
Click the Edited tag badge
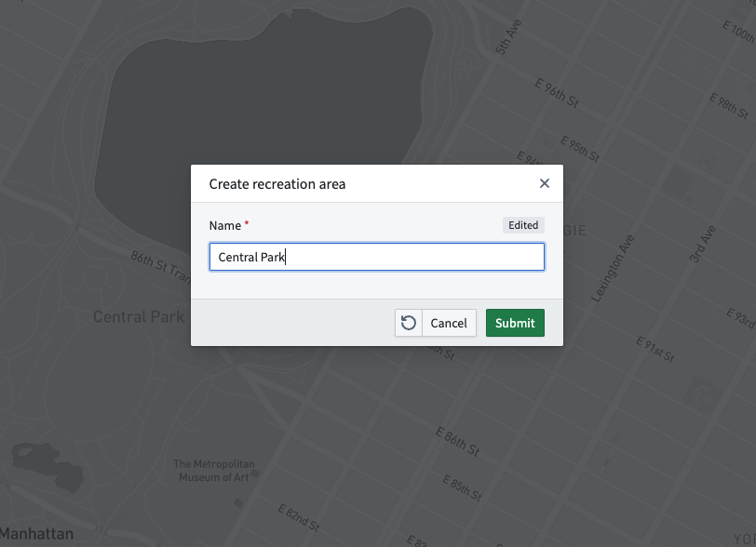pyautogui.click(x=523, y=225)
